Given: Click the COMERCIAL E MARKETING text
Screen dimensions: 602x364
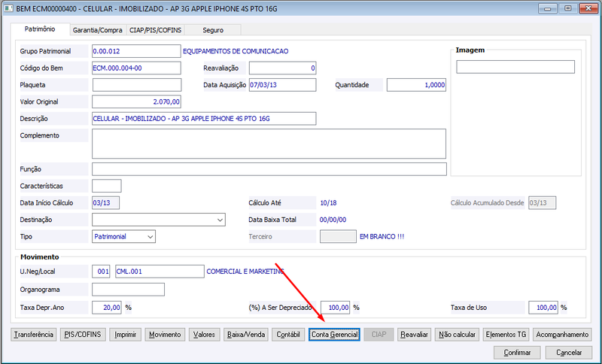Looking at the screenshot, I should 245,271.
